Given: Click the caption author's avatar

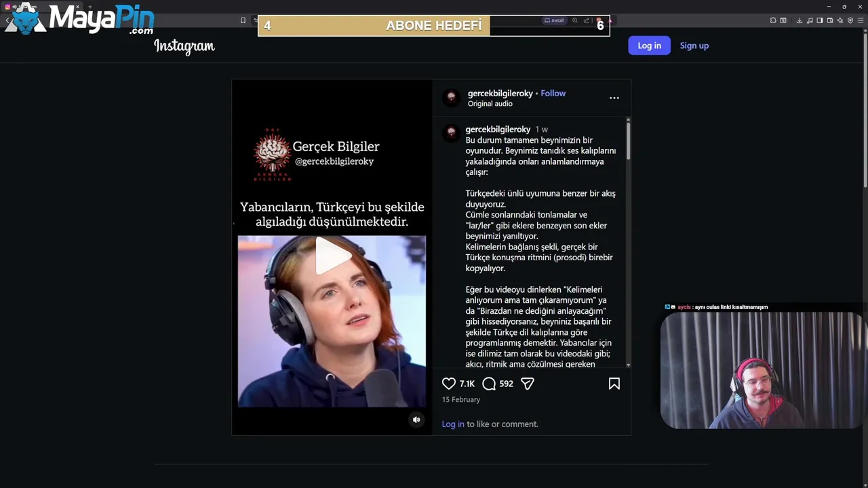Looking at the screenshot, I should [x=451, y=133].
